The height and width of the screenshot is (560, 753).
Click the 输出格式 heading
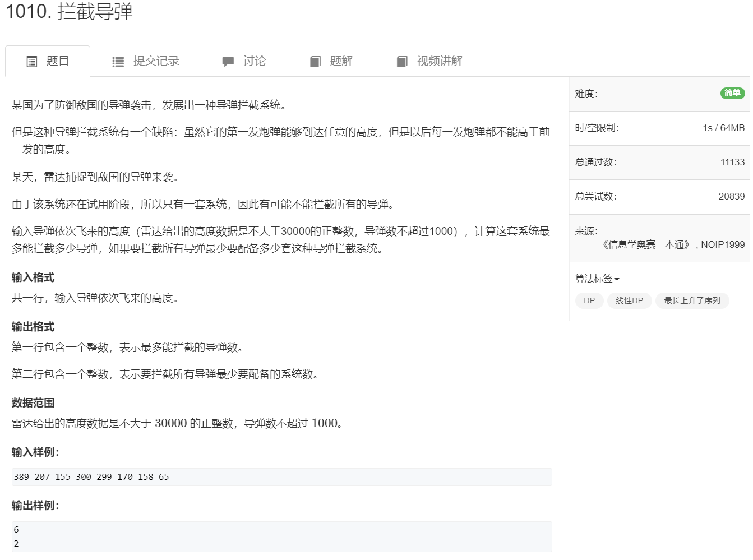[x=33, y=327]
